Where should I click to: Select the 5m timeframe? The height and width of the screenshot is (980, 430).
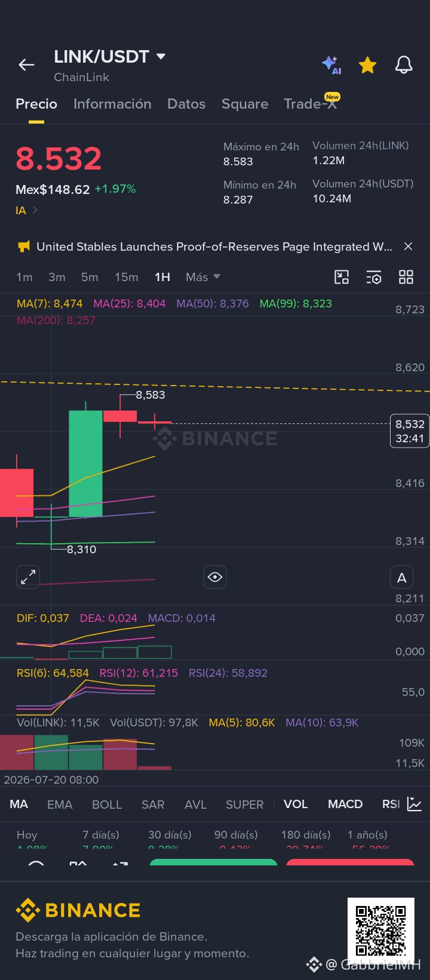click(x=90, y=277)
